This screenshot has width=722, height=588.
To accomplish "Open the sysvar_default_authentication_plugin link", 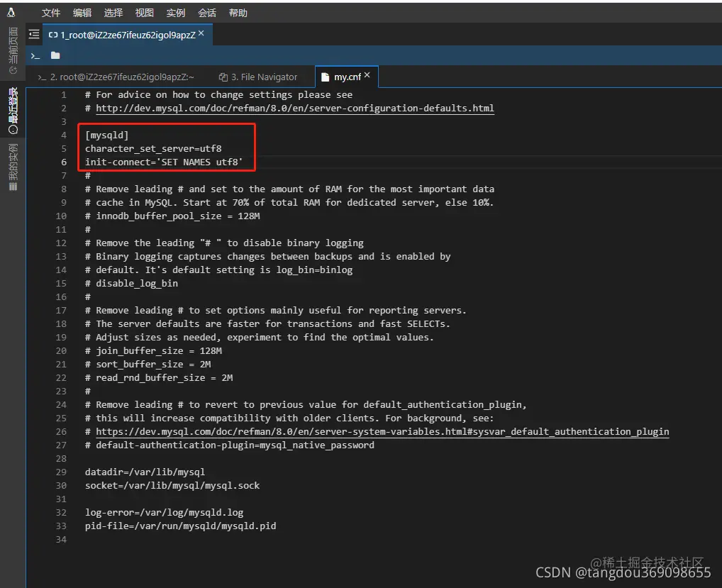I will point(382,432).
